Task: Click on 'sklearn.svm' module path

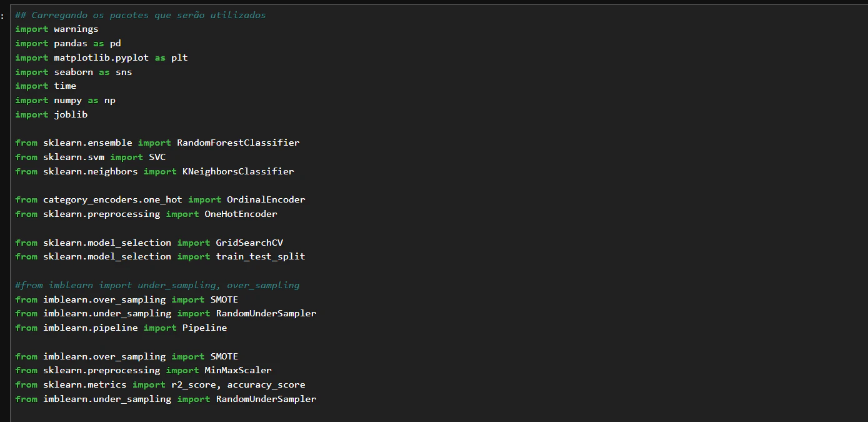Action: 74,158
